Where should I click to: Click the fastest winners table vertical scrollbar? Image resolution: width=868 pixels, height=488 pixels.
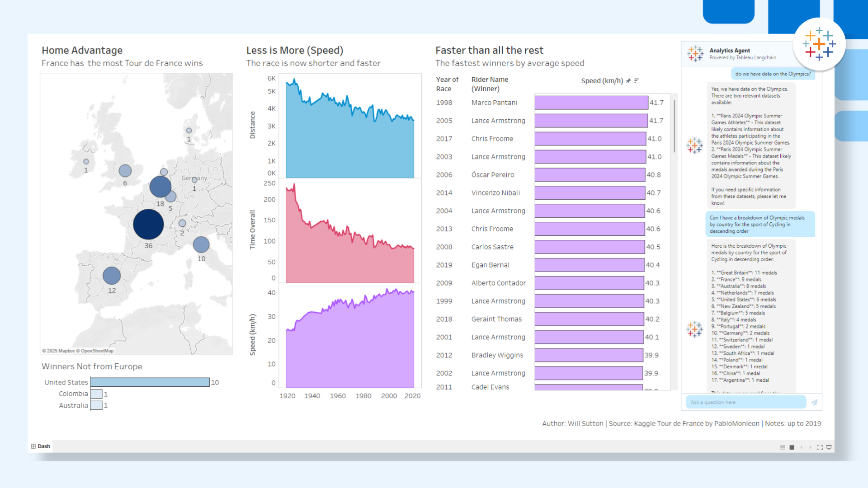click(674, 127)
